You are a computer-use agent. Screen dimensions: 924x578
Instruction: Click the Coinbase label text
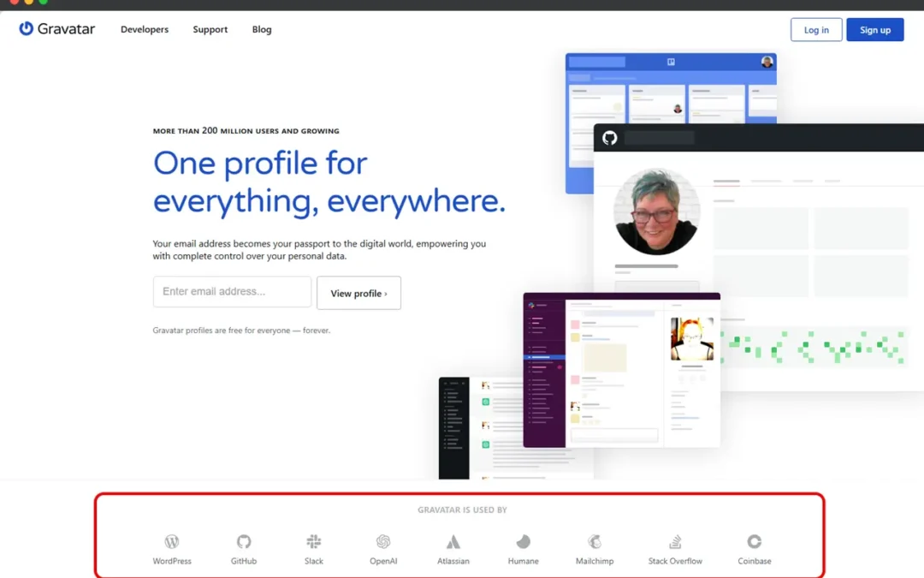pyautogui.click(x=755, y=561)
